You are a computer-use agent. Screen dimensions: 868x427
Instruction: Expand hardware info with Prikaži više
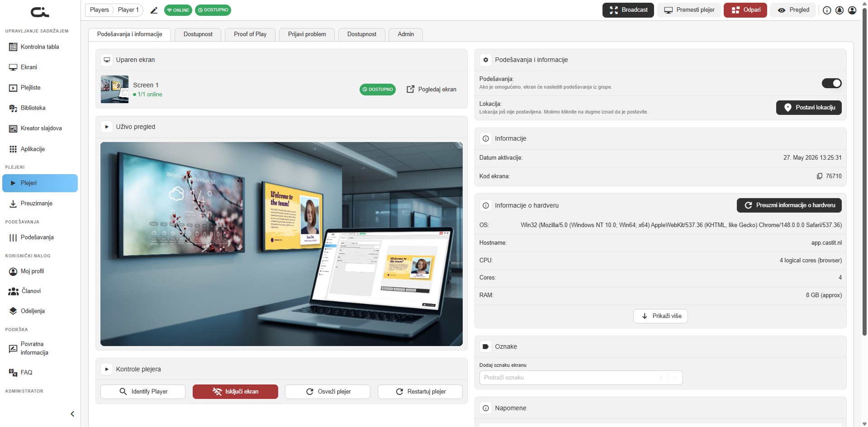(660, 316)
